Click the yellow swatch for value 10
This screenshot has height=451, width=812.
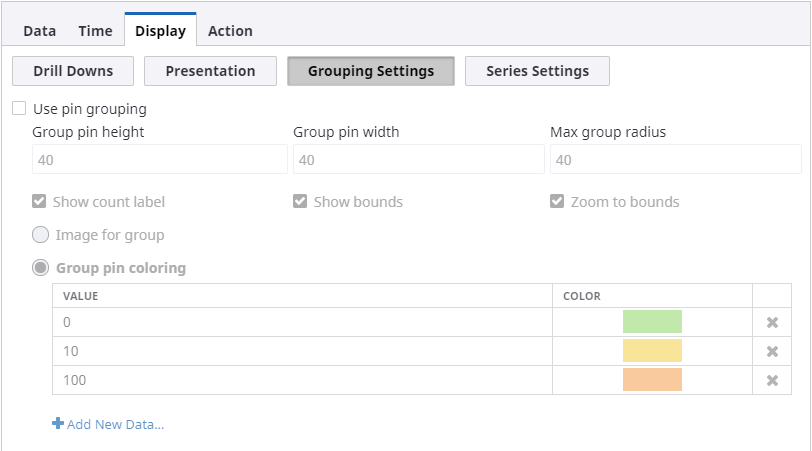coord(652,351)
